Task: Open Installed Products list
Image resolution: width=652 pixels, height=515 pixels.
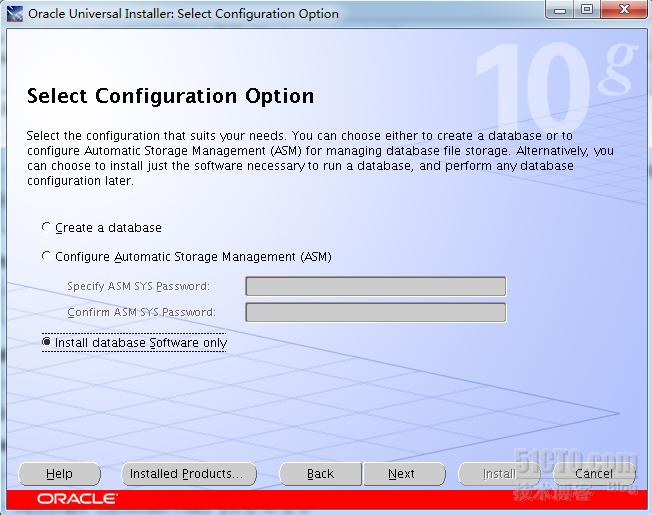Action: 189,474
